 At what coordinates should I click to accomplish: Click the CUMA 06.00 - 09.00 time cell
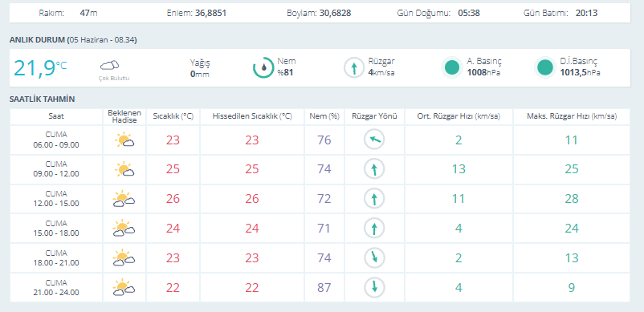[x=56, y=140]
